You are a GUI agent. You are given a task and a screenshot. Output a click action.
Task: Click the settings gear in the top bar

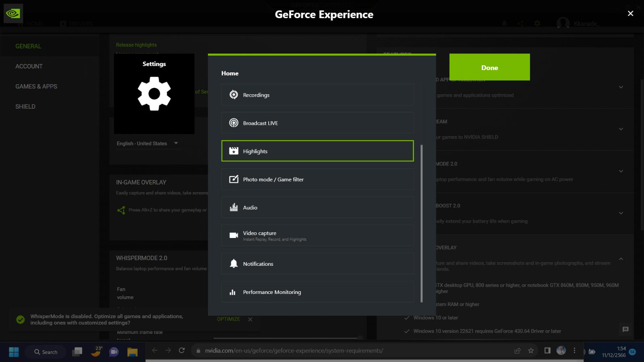(537, 23)
